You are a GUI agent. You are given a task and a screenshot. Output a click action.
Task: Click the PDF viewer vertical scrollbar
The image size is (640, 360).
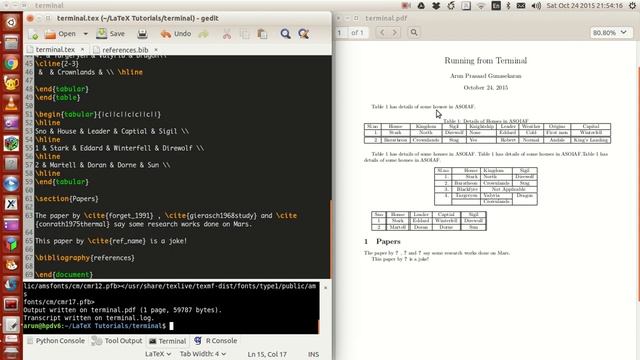click(x=638, y=184)
